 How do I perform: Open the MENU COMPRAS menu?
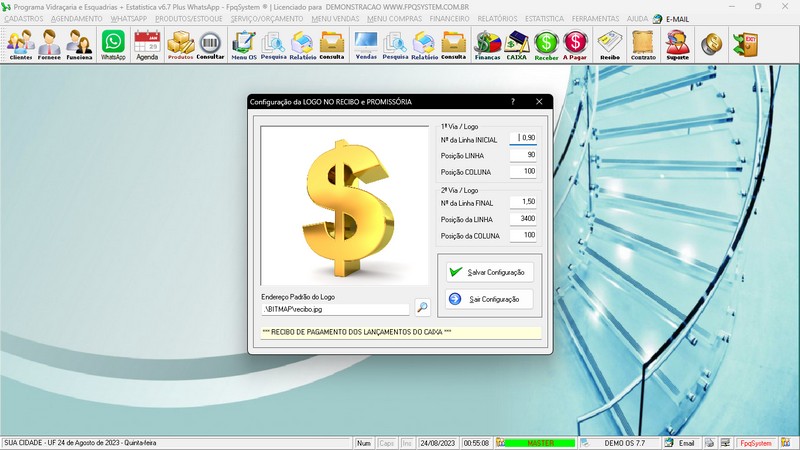pos(394,19)
